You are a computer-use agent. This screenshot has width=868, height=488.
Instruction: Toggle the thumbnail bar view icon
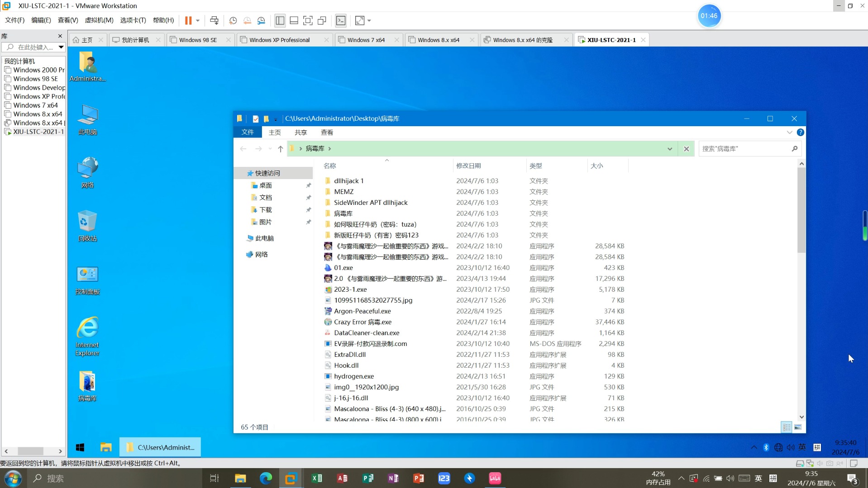point(294,20)
